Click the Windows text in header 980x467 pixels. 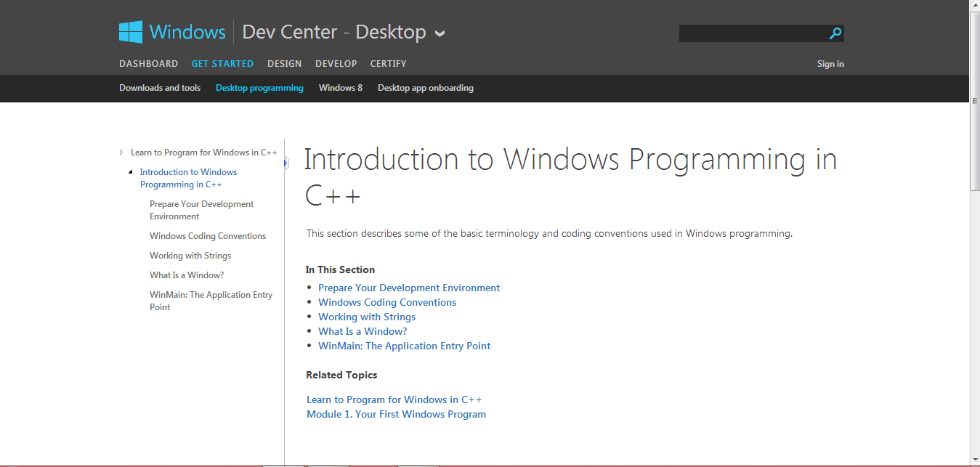pos(187,32)
